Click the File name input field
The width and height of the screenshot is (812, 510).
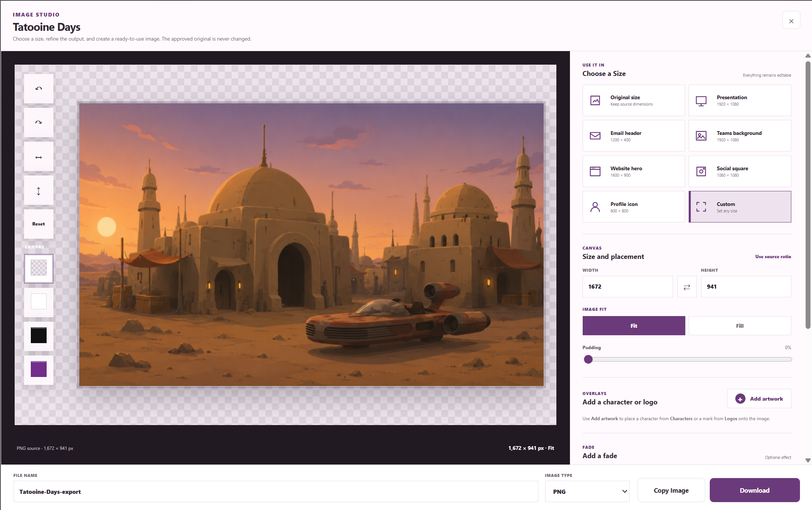coord(276,492)
